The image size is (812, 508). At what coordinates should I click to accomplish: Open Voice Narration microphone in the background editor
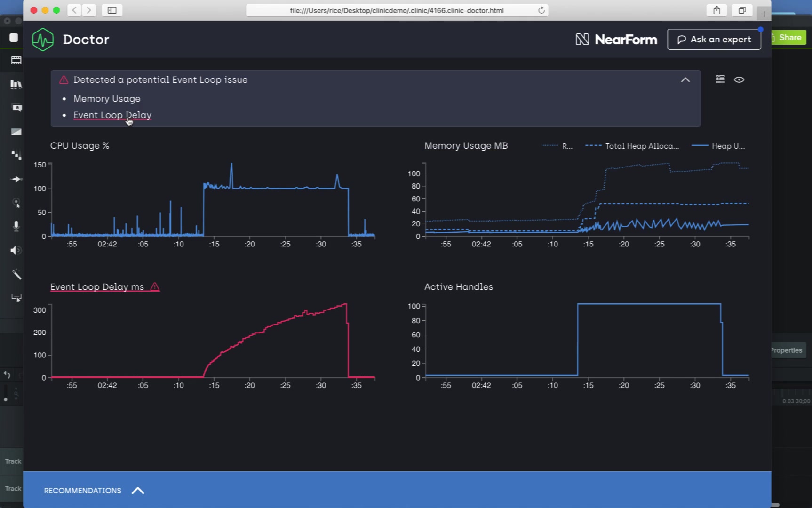[16, 226]
